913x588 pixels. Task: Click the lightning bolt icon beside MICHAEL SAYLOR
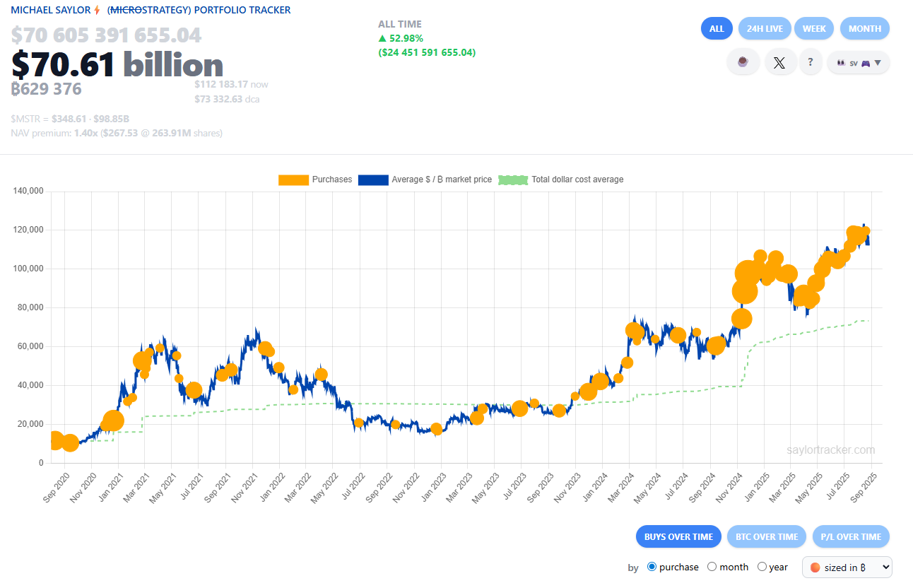pyautogui.click(x=98, y=10)
